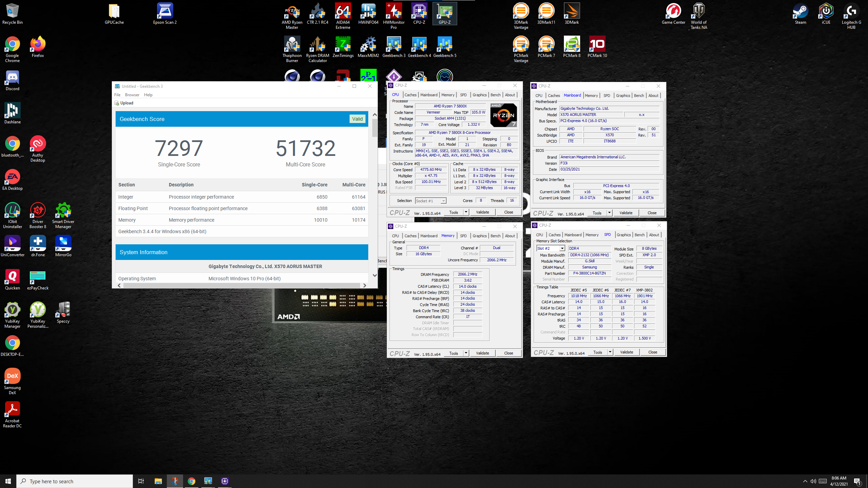The image size is (868, 488).
Task: Launch 3DMark11 shortcut
Action: [x=546, y=14]
